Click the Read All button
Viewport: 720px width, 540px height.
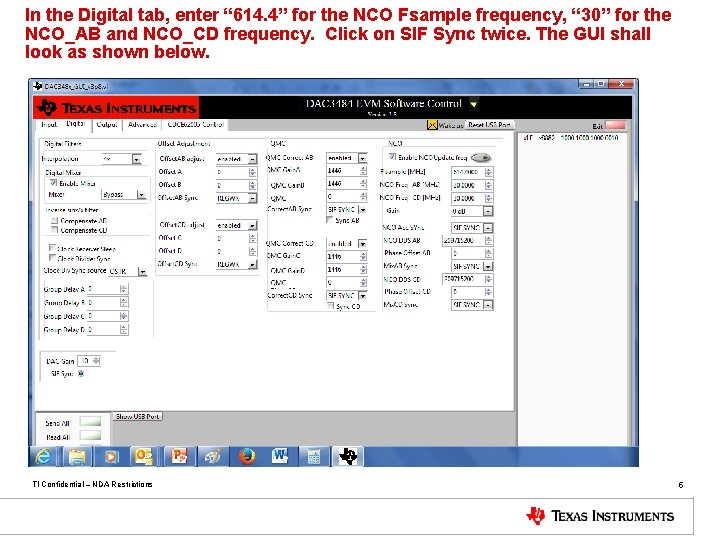click(90, 435)
